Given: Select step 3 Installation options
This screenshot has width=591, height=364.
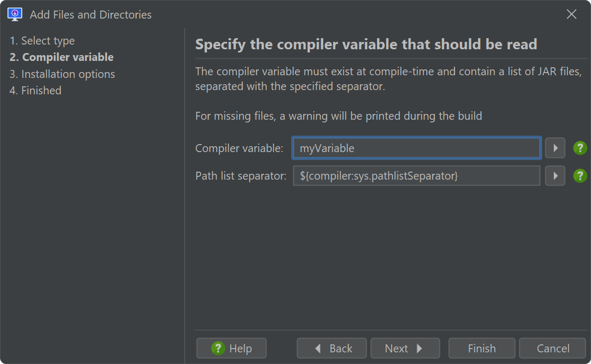Looking at the screenshot, I should (62, 74).
